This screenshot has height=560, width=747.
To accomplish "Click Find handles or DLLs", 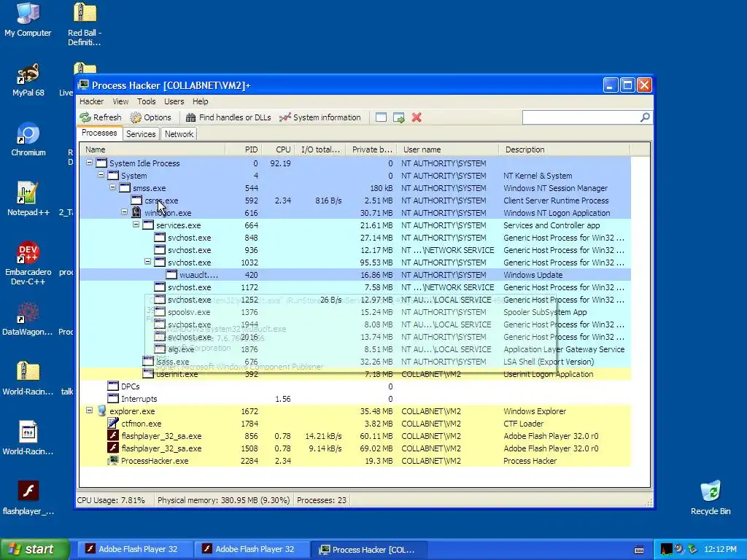I will [228, 117].
